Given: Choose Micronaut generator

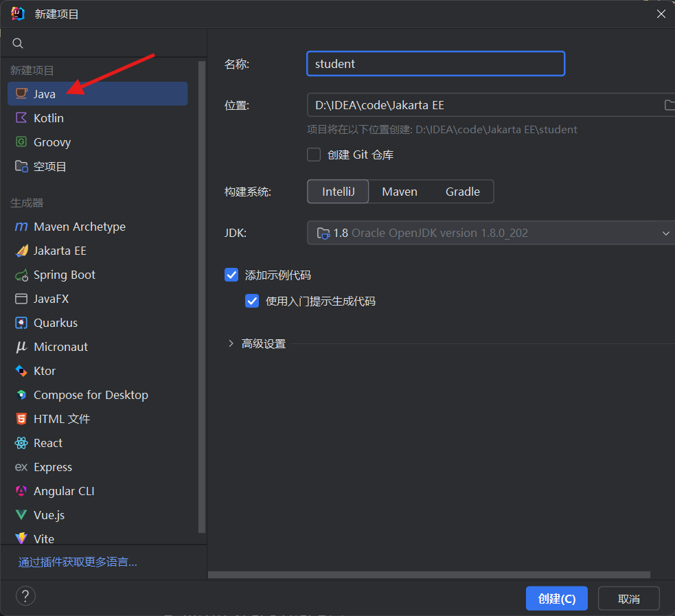Looking at the screenshot, I should (x=98, y=347).
